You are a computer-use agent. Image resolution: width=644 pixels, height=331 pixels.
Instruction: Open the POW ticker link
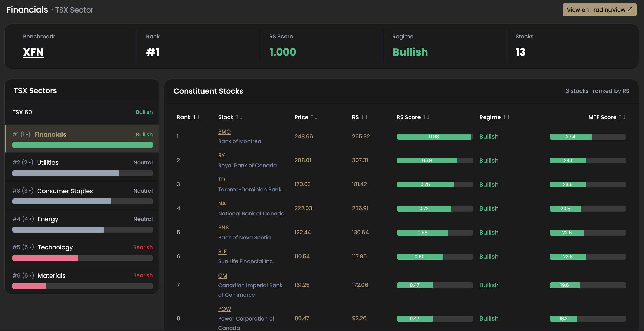[224, 309]
